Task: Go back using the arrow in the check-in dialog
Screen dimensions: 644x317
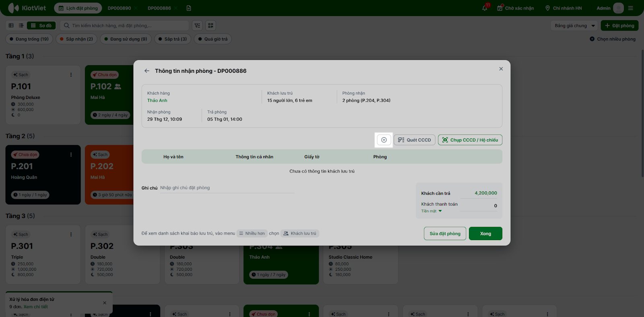Action: (147, 71)
